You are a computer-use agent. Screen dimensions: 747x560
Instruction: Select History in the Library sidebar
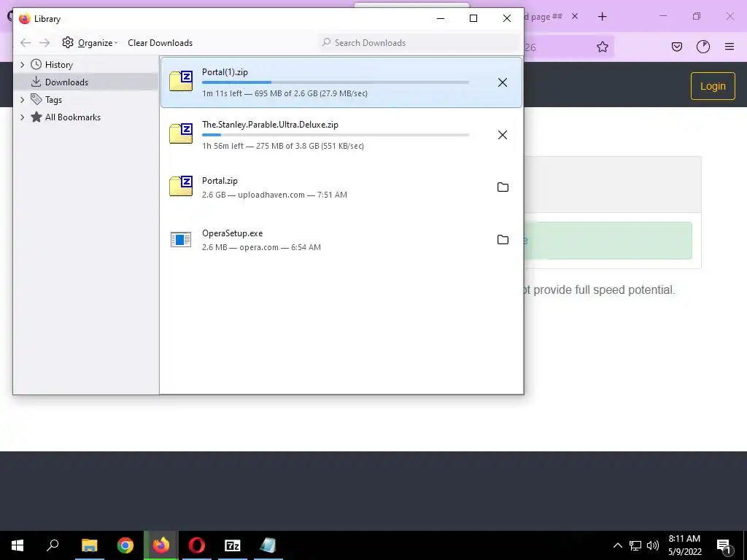click(x=58, y=65)
